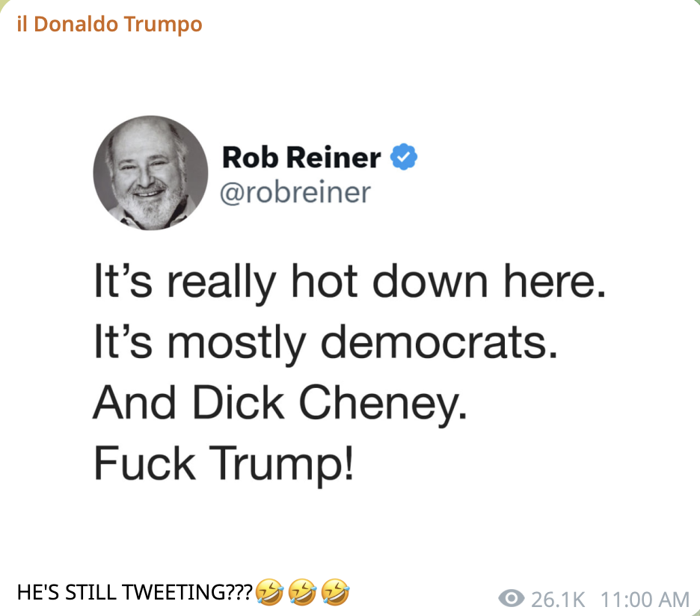Click the word "Fuck" in the tweet

(x=143, y=463)
